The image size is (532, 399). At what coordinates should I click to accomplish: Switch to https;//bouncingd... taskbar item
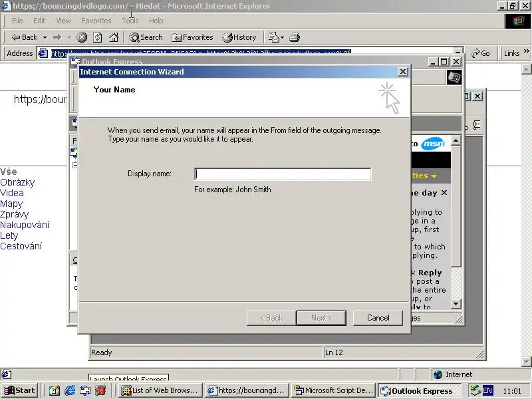tap(247, 390)
